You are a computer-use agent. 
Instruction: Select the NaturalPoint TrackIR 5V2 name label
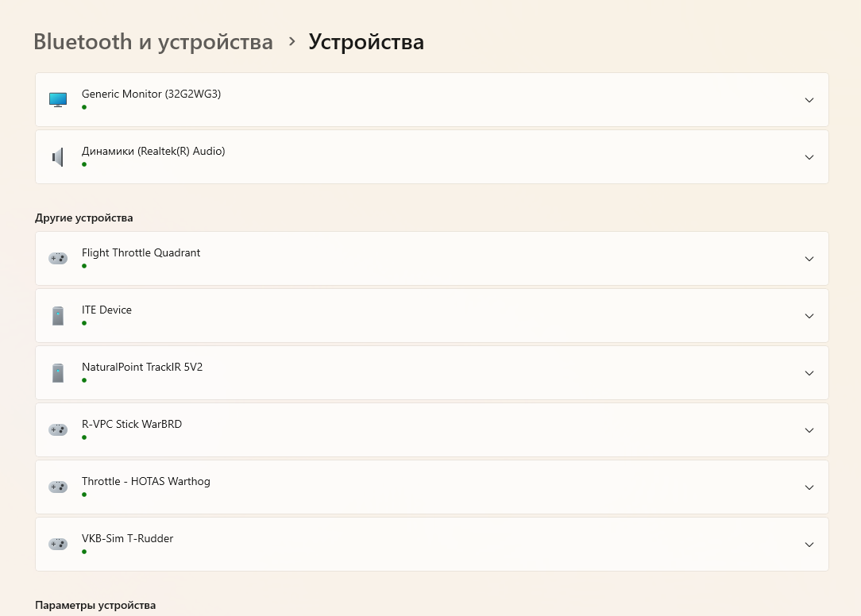(x=142, y=368)
